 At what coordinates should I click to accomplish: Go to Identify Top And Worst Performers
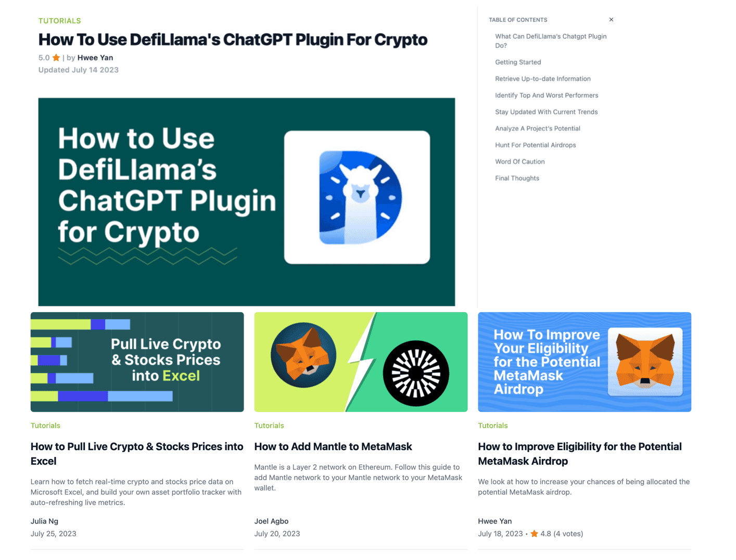coord(547,95)
